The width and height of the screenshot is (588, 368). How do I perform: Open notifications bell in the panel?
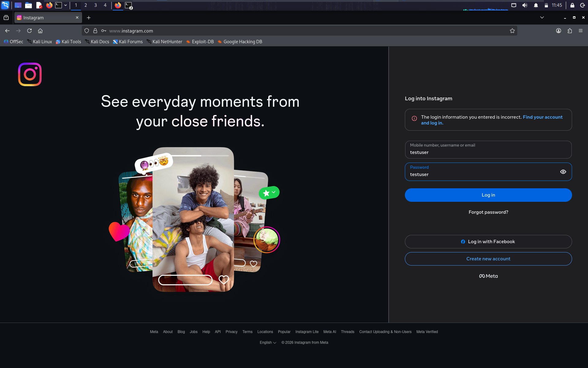pyautogui.click(x=536, y=5)
